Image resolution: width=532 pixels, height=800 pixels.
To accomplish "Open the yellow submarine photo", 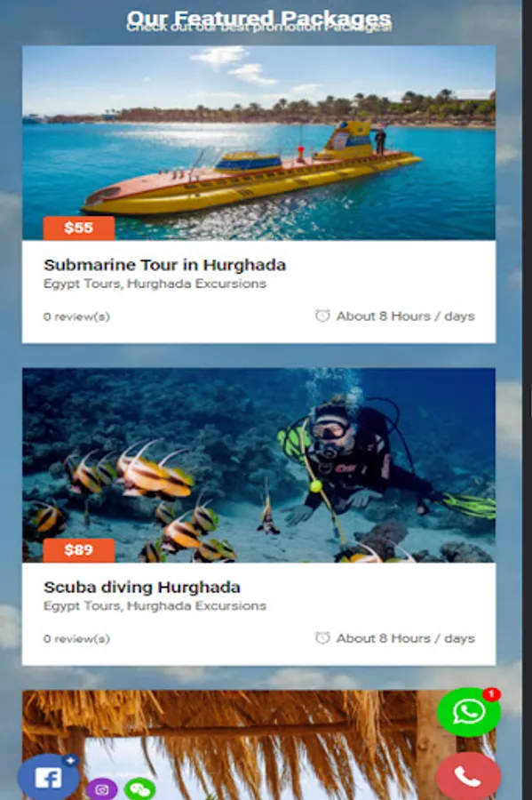I will [258, 143].
